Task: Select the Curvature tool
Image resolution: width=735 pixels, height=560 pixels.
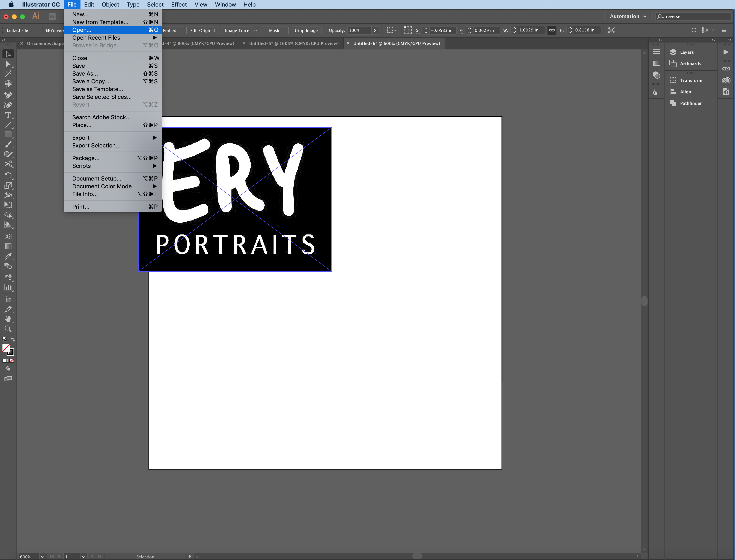Action: (x=8, y=105)
